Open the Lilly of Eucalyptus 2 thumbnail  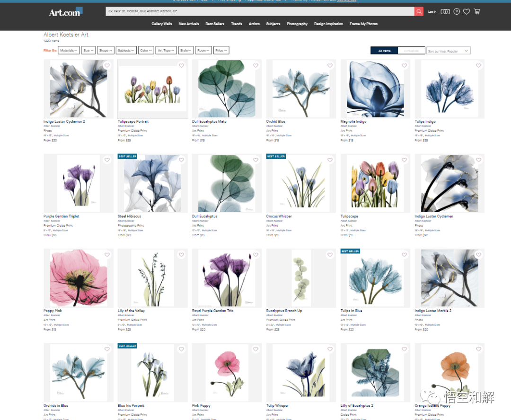[x=375, y=372]
